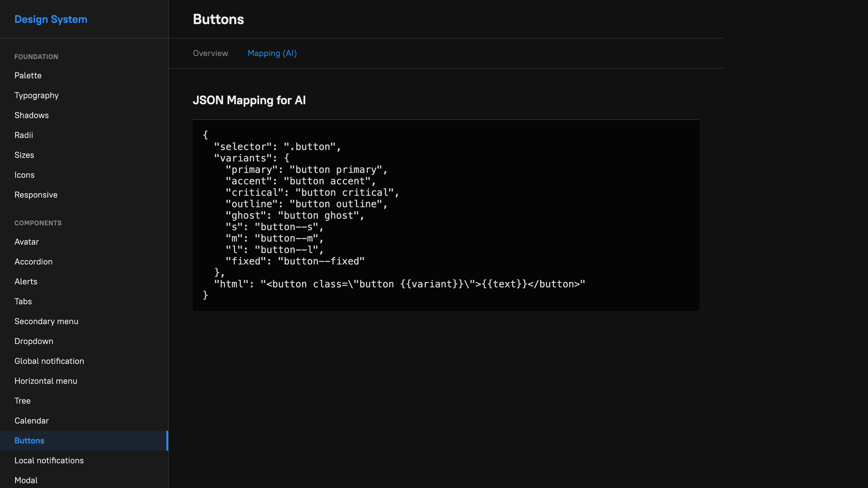Go to Typography in the sidebar
The image size is (868, 488).
(84, 95)
